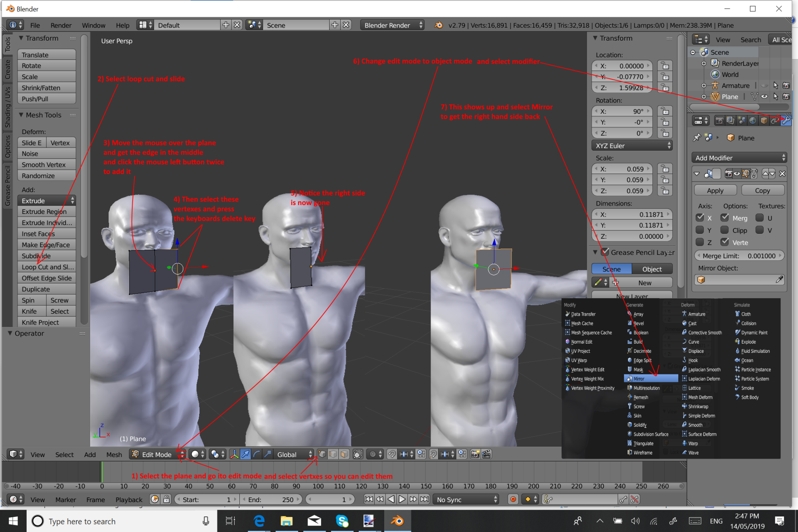This screenshot has width=798, height=532.
Task: Move Mirror modifier down in stack
Action: (772, 174)
